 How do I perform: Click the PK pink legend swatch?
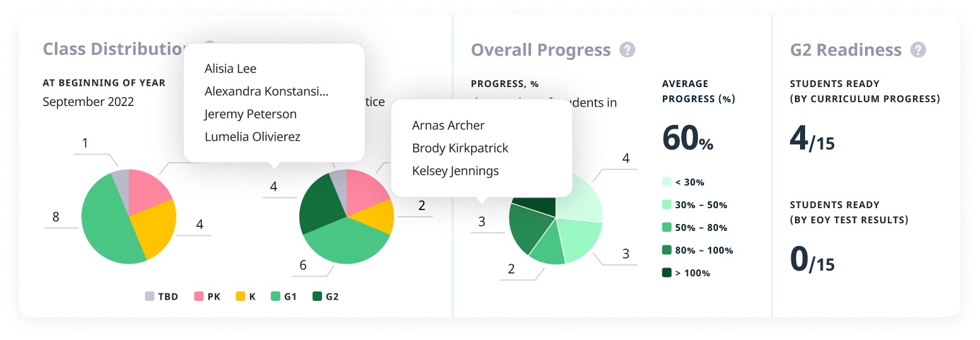[x=198, y=296]
